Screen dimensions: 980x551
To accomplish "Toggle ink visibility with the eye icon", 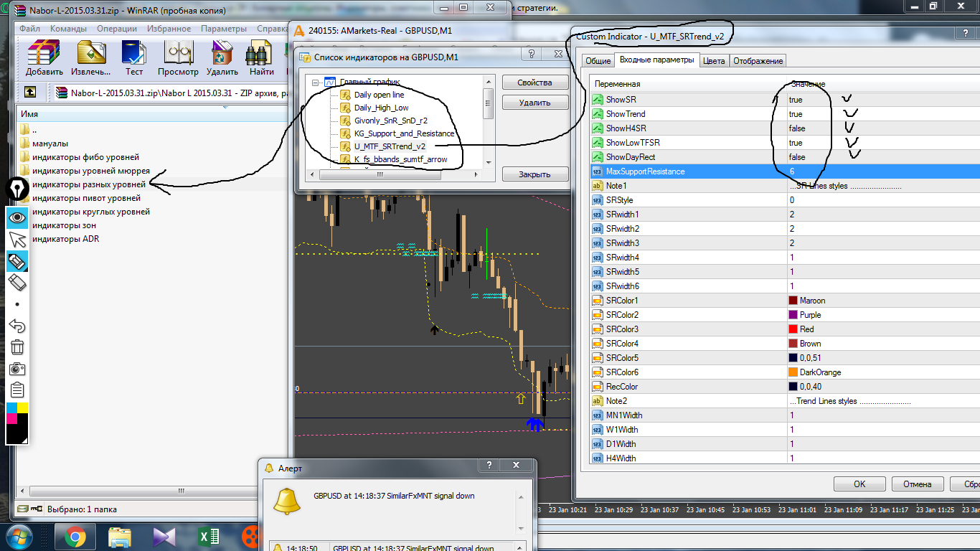I will click(17, 217).
